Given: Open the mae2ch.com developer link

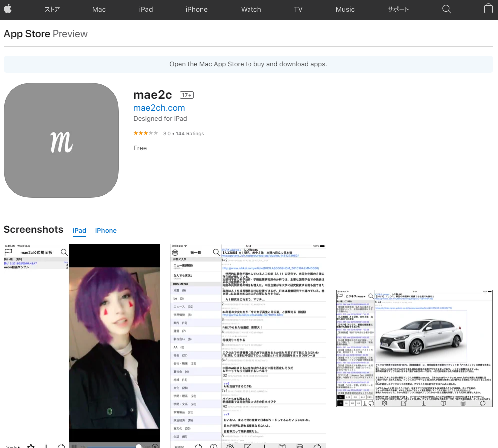Looking at the screenshot, I should [x=159, y=108].
